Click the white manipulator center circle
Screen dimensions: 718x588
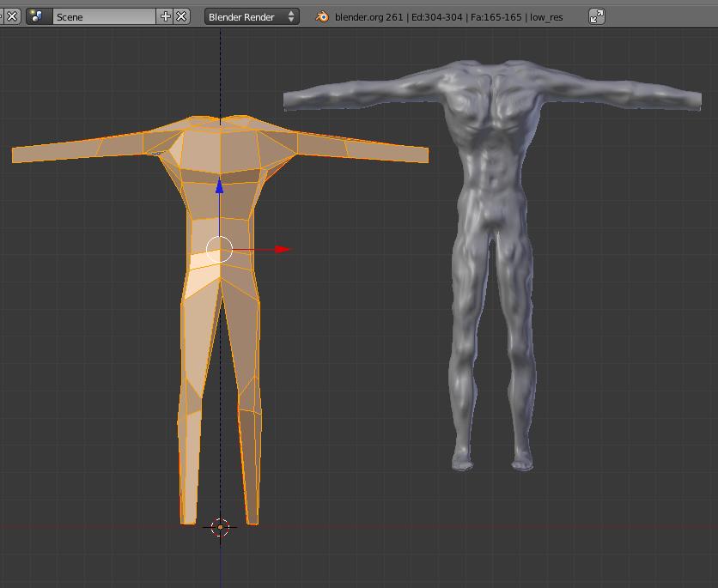220,250
